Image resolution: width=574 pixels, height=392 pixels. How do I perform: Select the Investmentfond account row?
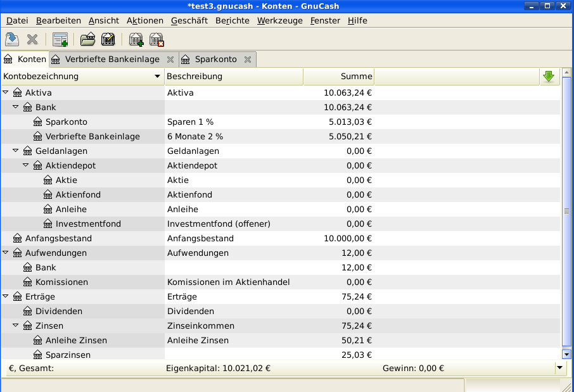pos(88,224)
